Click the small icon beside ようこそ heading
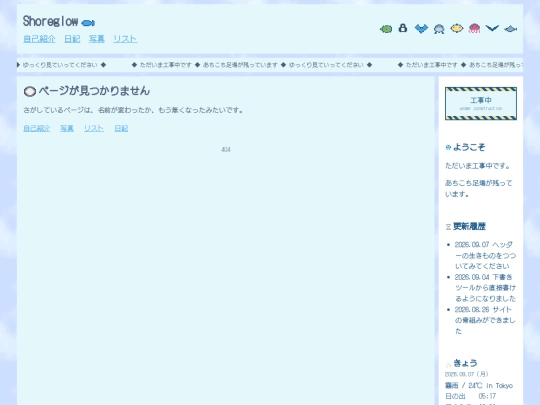Image resolution: width=540 pixels, height=405 pixels. [x=448, y=148]
